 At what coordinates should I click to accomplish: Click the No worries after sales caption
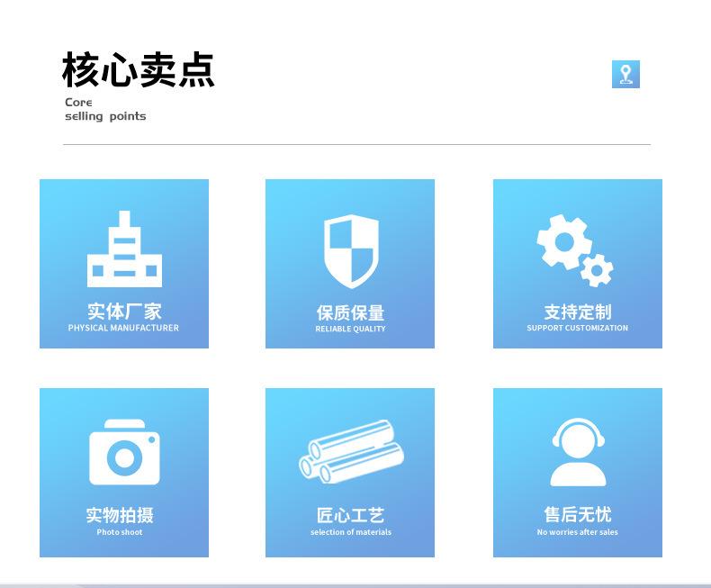point(577,532)
